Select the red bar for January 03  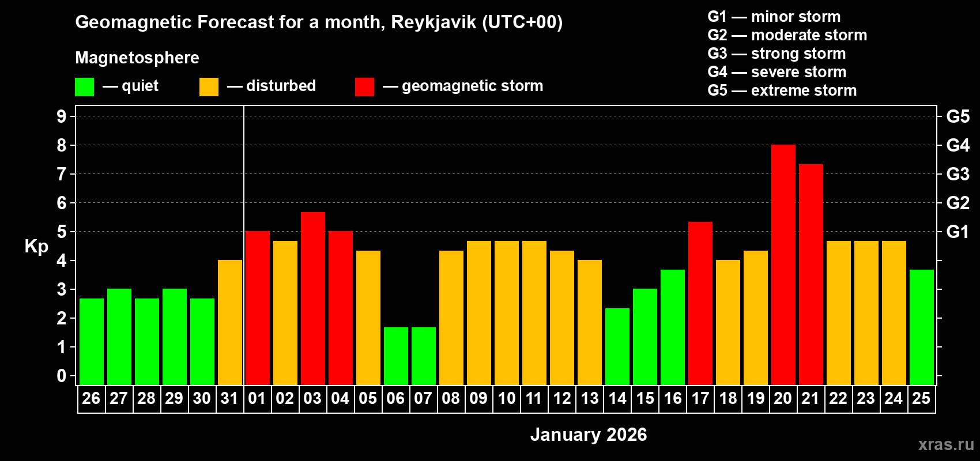(312, 298)
